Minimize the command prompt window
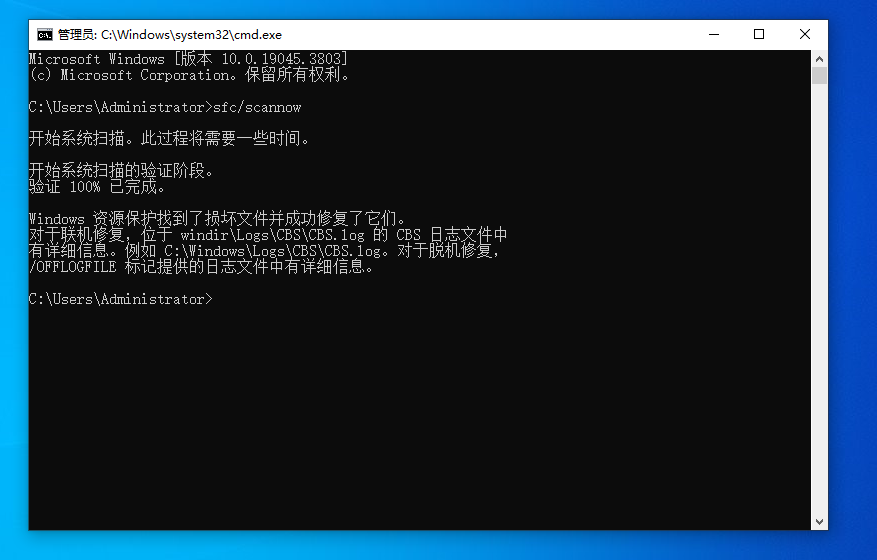Image resolution: width=877 pixels, height=560 pixels. tap(714, 35)
